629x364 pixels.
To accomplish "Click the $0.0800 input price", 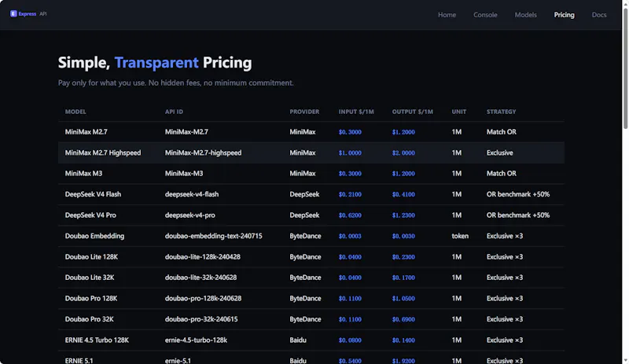I will (350, 340).
